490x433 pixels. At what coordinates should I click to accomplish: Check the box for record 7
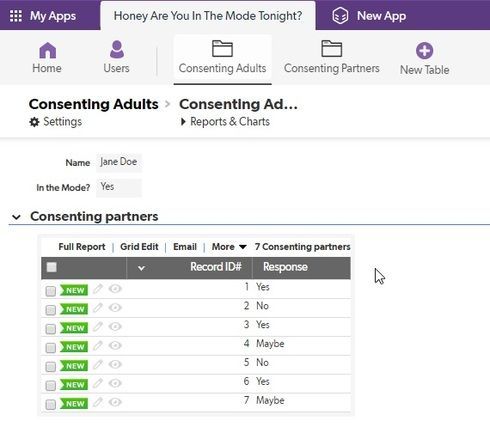point(51,405)
